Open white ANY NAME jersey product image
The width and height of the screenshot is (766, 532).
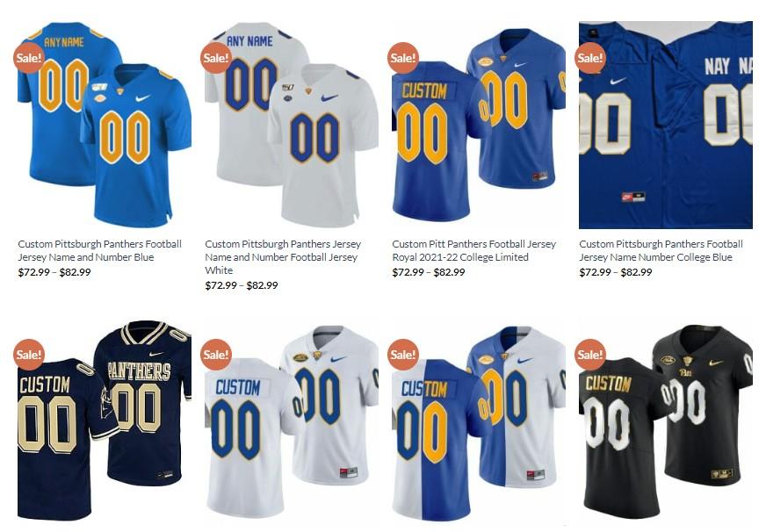click(292, 125)
